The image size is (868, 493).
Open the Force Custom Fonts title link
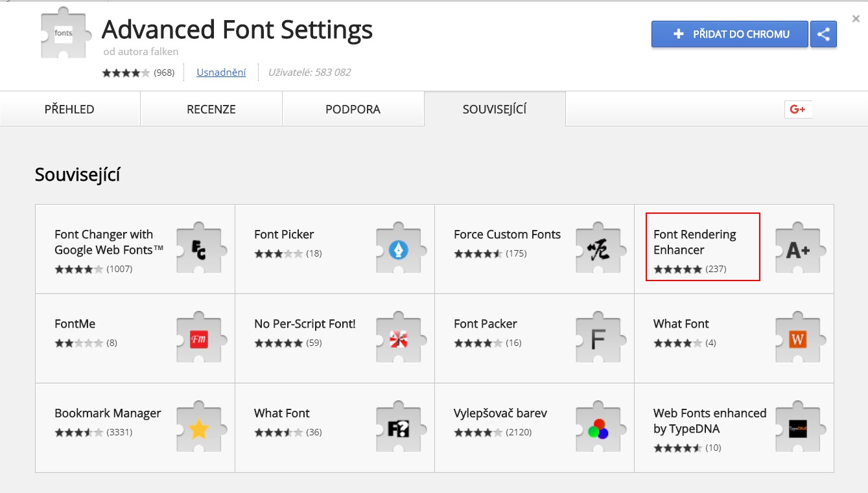pyautogui.click(x=507, y=235)
